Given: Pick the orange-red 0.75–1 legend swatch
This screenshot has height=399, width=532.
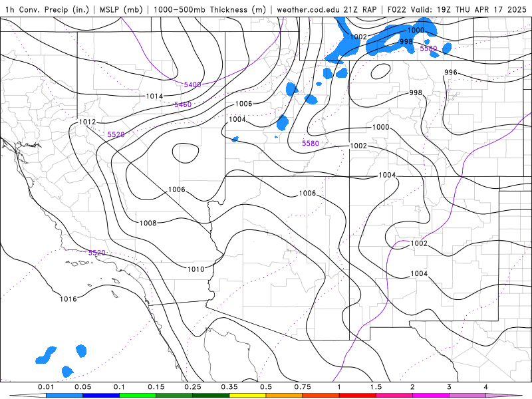Looking at the screenshot, I should pos(321,396).
